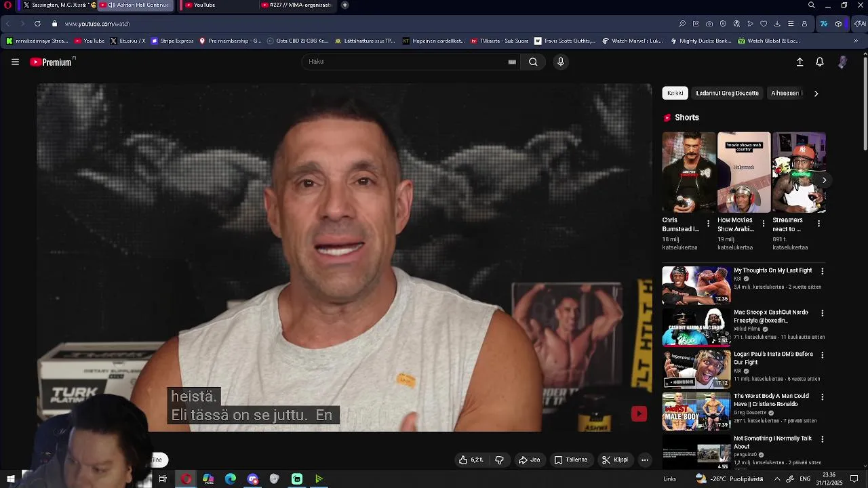
Task: Open the browser downloads icon
Action: pos(777,24)
